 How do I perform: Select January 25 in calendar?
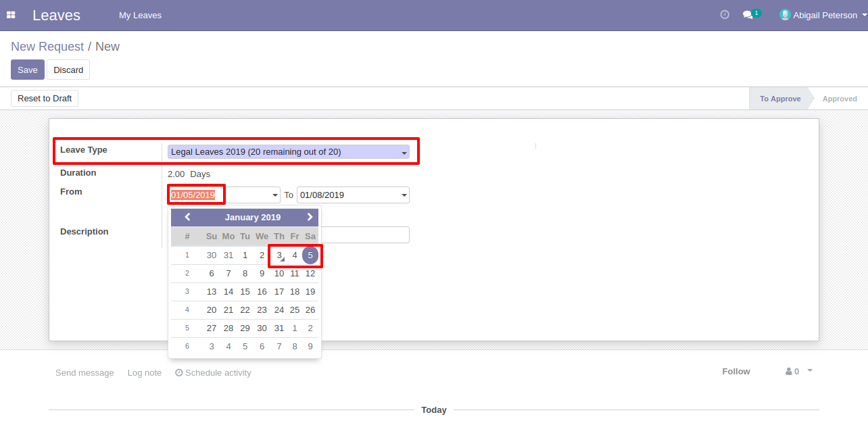(295, 310)
